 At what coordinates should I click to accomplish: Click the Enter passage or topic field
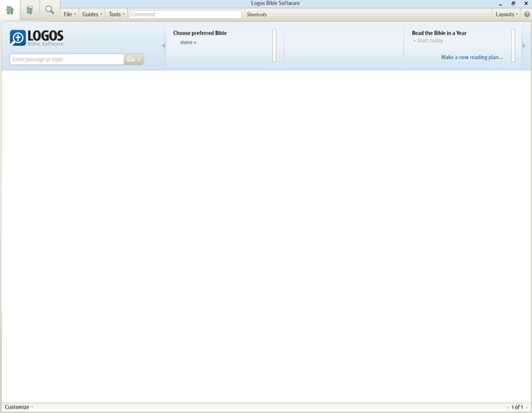66,59
